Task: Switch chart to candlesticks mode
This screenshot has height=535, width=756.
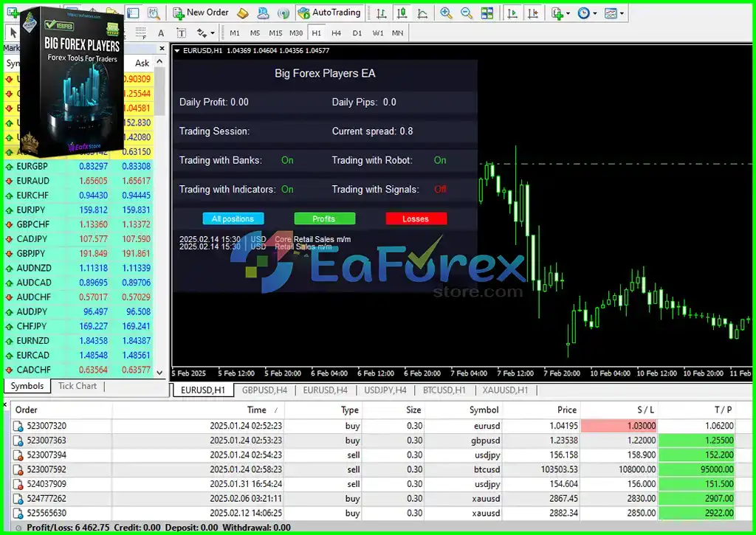Action: (402, 13)
